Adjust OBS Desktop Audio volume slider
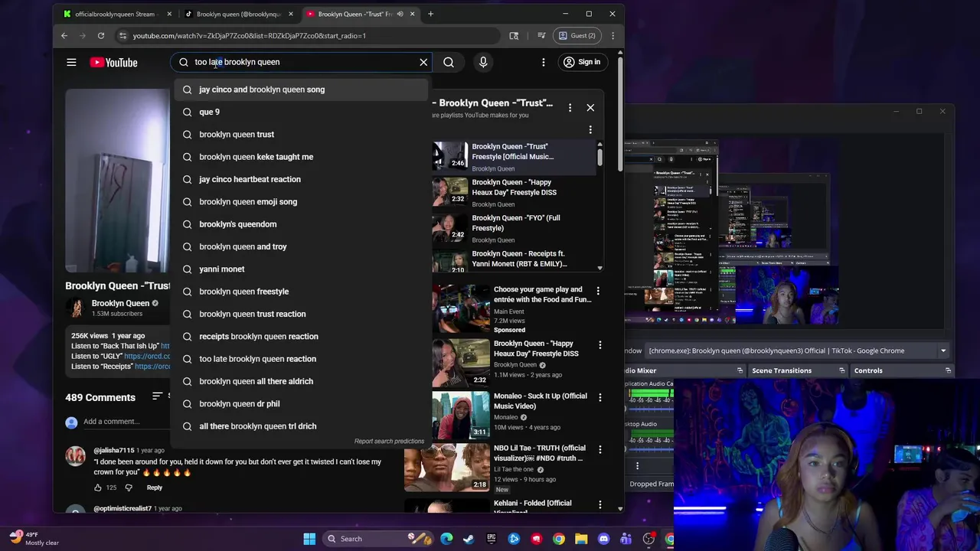This screenshot has height=551, width=980. click(651, 448)
